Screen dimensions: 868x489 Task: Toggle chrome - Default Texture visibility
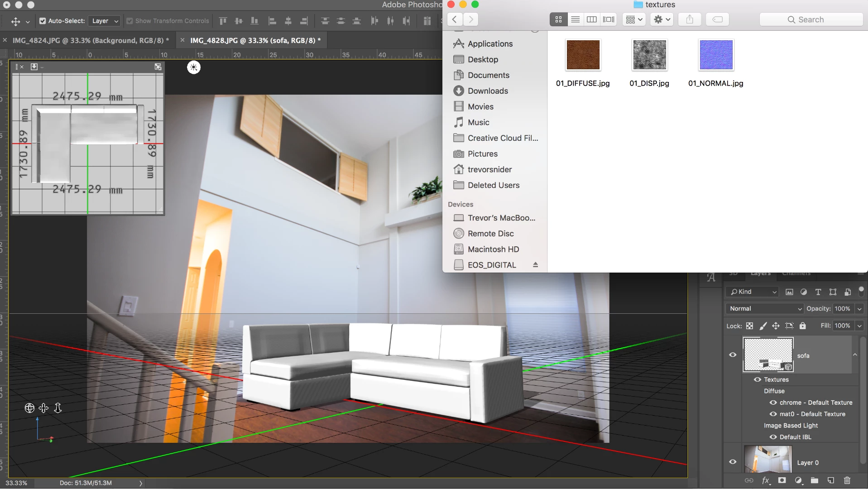pos(773,403)
